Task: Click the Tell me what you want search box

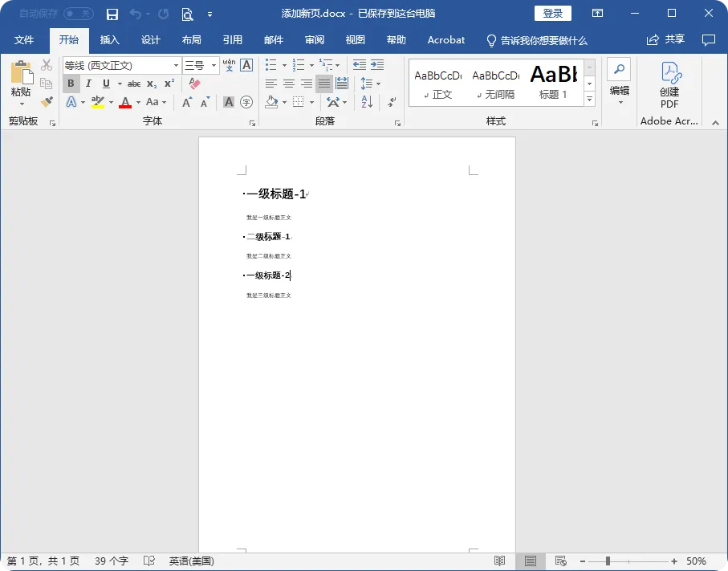Action: tap(537, 40)
